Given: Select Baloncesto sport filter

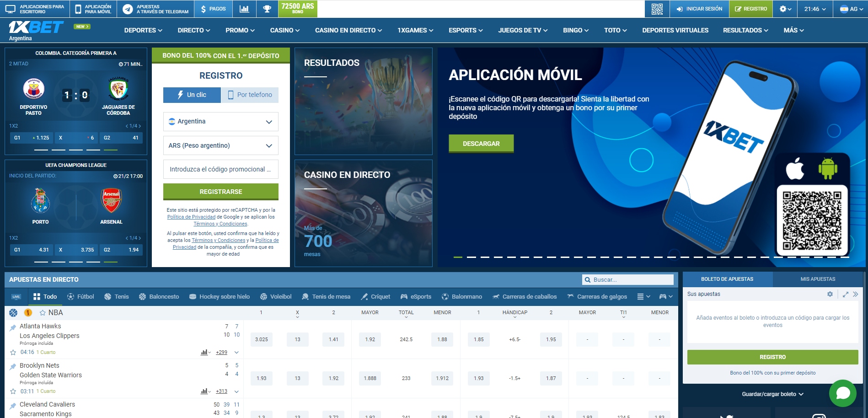Looking at the screenshot, I should 159,297.
